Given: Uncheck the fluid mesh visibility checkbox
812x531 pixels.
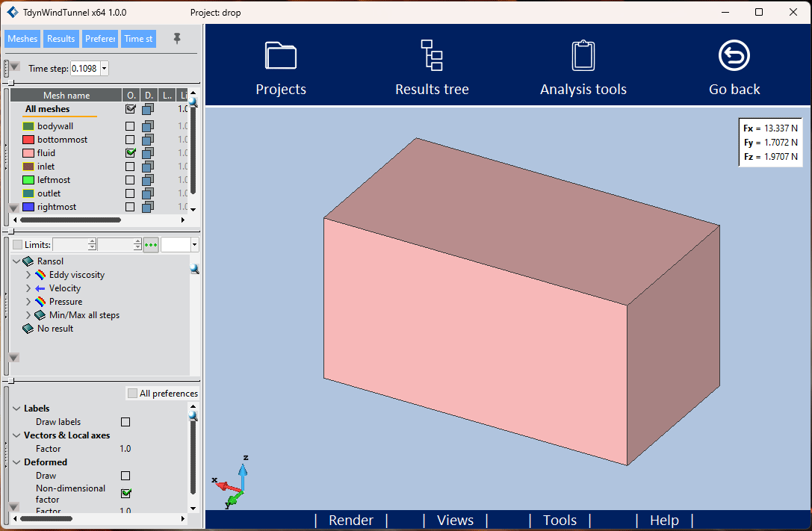Looking at the screenshot, I should pyautogui.click(x=130, y=152).
